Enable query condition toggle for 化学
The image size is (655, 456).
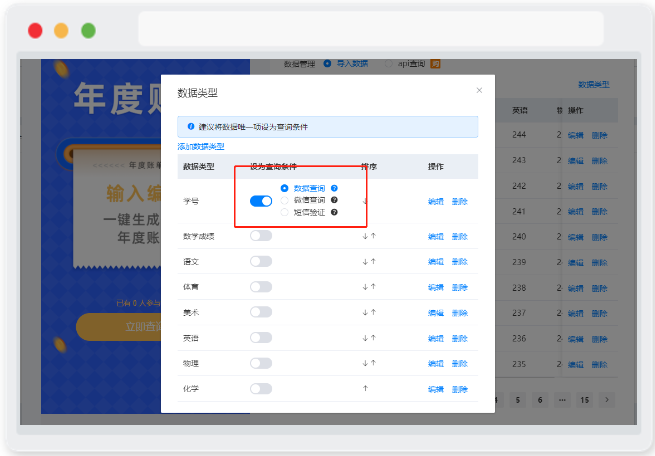pyautogui.click(x=261, y=389)
